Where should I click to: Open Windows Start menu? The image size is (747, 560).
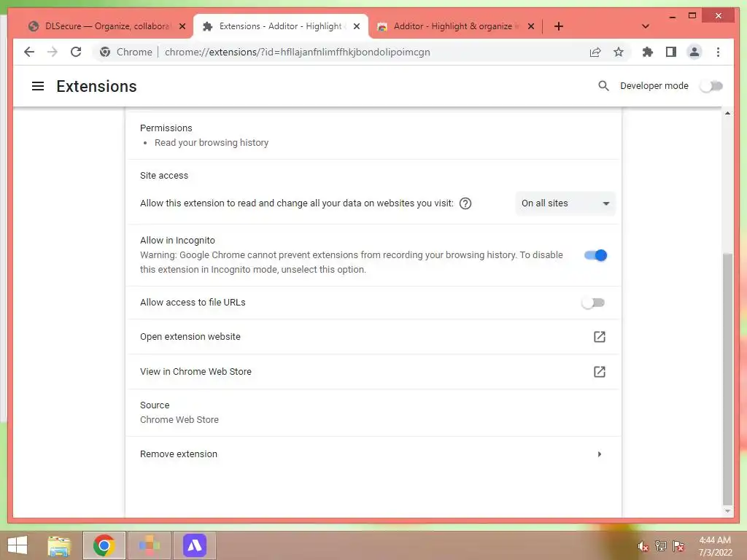tap(18, 545)
